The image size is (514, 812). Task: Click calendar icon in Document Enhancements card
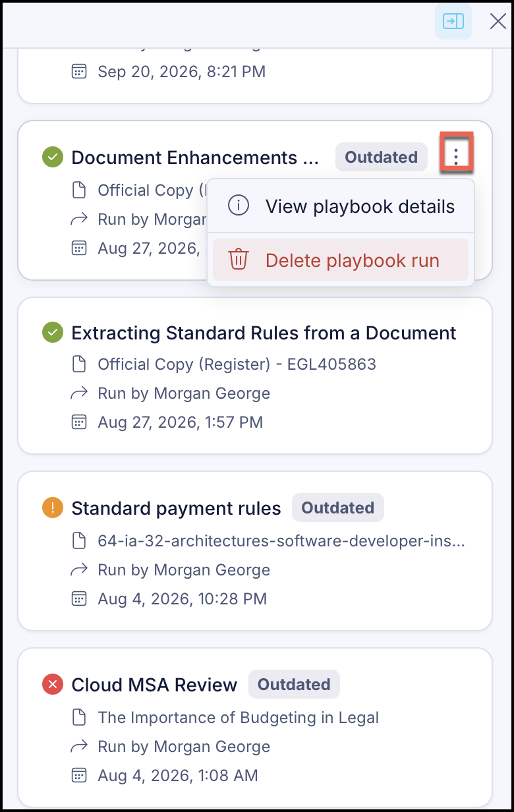pos(78,248)
